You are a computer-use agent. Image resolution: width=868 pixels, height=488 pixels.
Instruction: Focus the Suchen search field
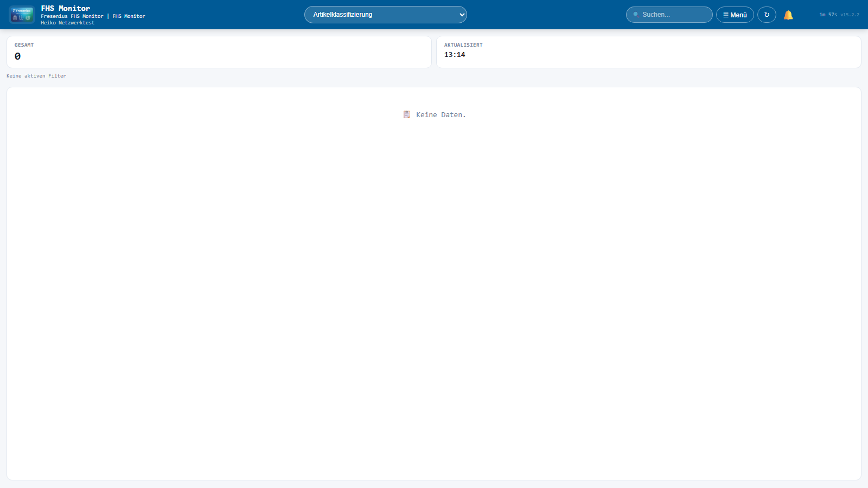(673, 15)
